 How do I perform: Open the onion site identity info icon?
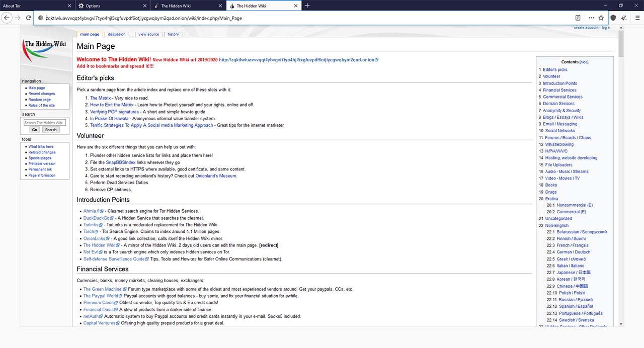(x=41, y=18)
